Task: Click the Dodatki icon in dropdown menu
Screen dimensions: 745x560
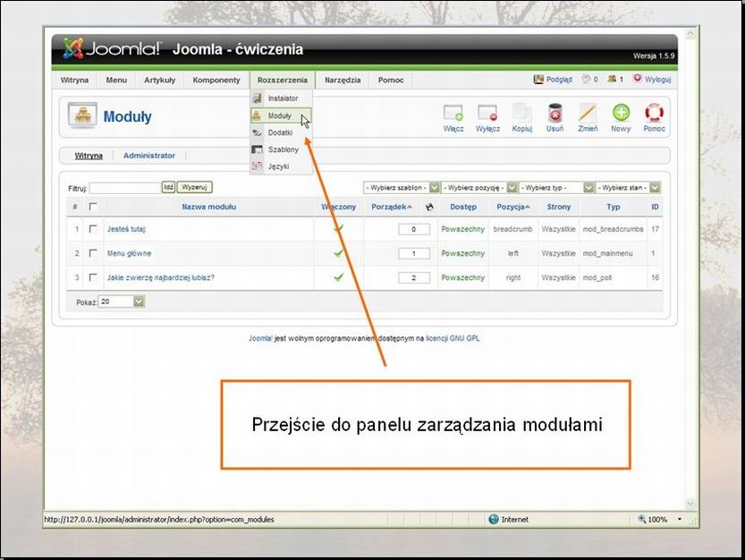Action: pos(257,132)
